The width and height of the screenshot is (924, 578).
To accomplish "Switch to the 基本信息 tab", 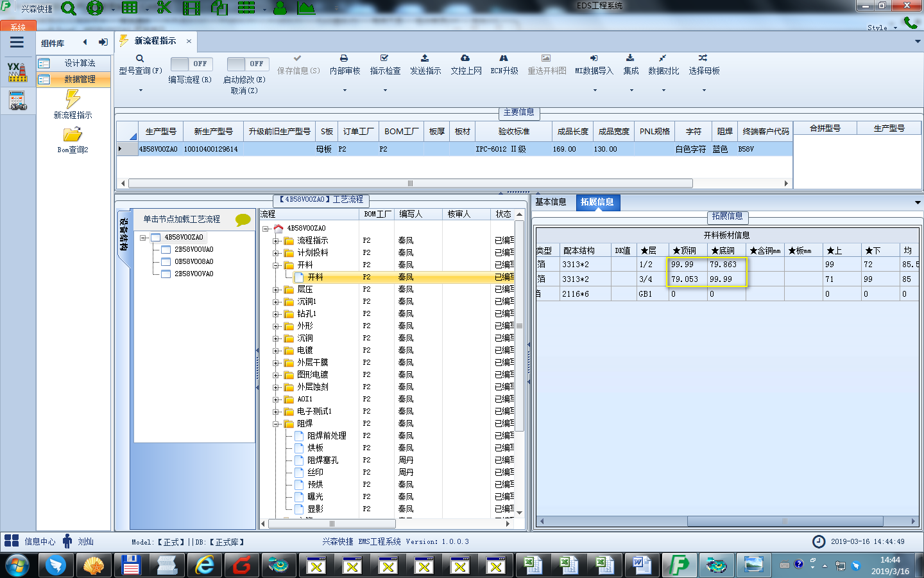I will (x=551, y=202).
